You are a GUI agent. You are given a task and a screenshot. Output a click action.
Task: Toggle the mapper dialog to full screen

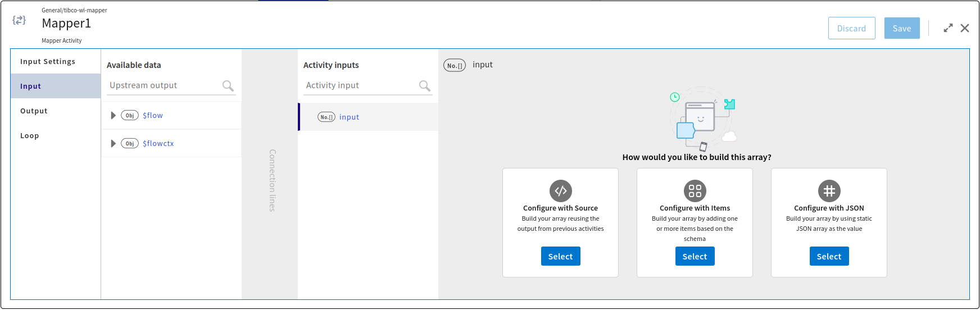pyautogui.click(x=948, y=28)
